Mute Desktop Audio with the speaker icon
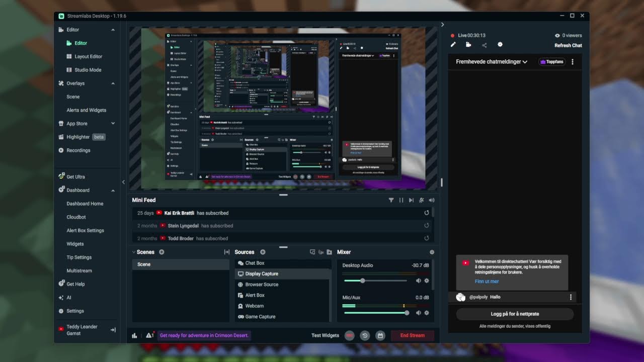The width and height of the screenshot is (644, 362). (x=418, y=281)
